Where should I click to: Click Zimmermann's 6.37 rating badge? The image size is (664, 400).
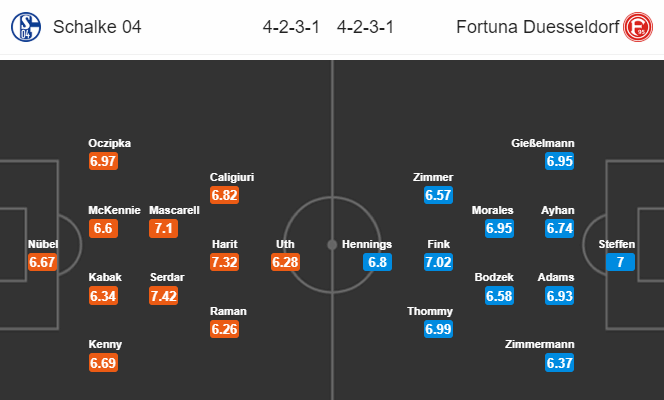(x=559, y=363)
